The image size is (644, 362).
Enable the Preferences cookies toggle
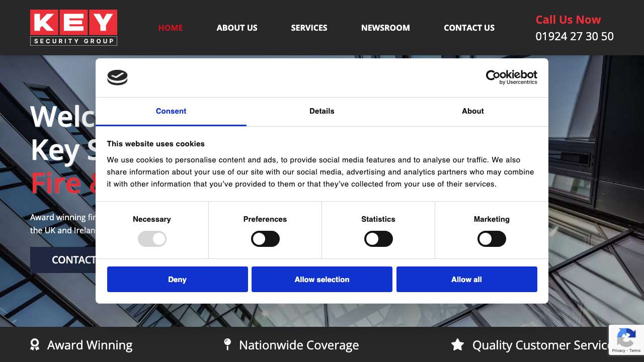click(265, 239)
